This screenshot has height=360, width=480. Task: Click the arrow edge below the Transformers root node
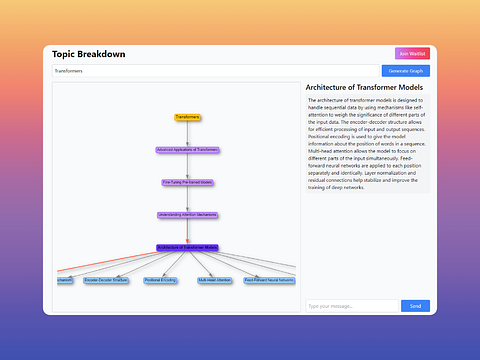coord(187,133)
